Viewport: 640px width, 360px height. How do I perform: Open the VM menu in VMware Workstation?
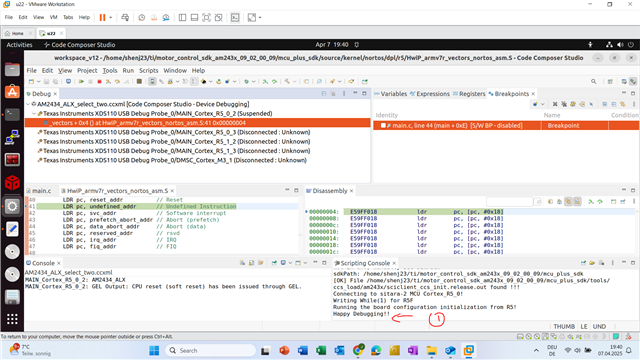[x=53, y=17]
